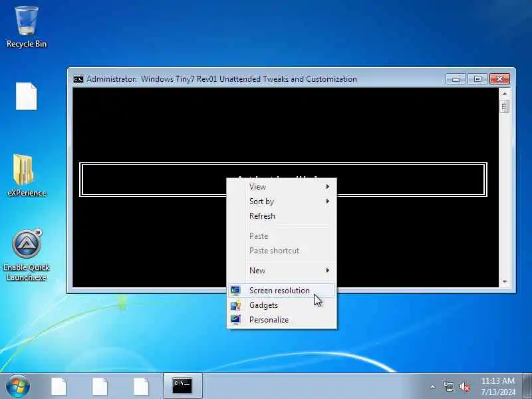Select Personalize from context menu
This screenshot has width=532, height=399.
(x=281, y=320)
